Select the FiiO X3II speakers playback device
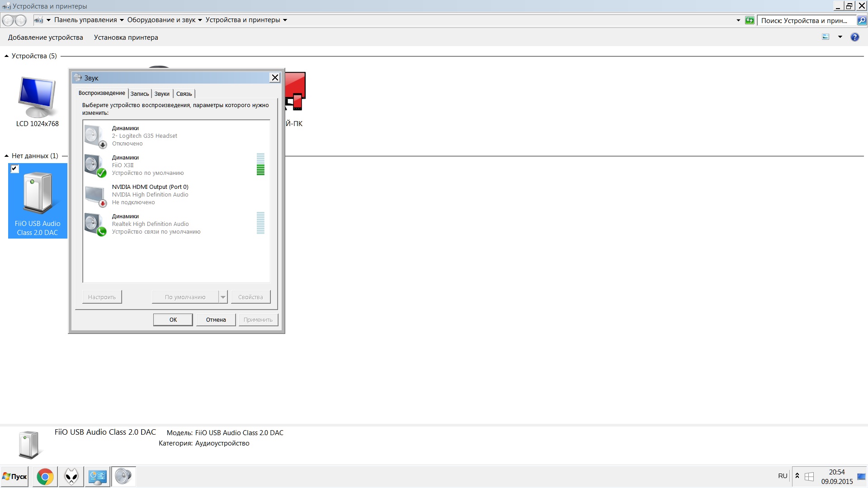Viewport: 868px width, 488px height. coord(147,165)
